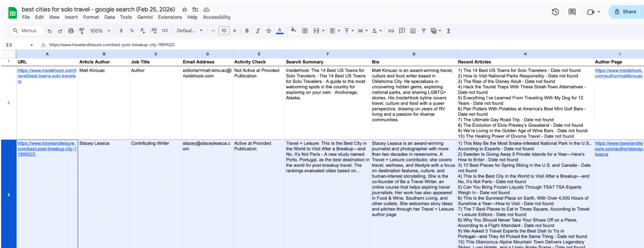Image resolution: width=644 pixels, height=248 pixels.
Task: Open the Insert menu
Action: [71, 17]
